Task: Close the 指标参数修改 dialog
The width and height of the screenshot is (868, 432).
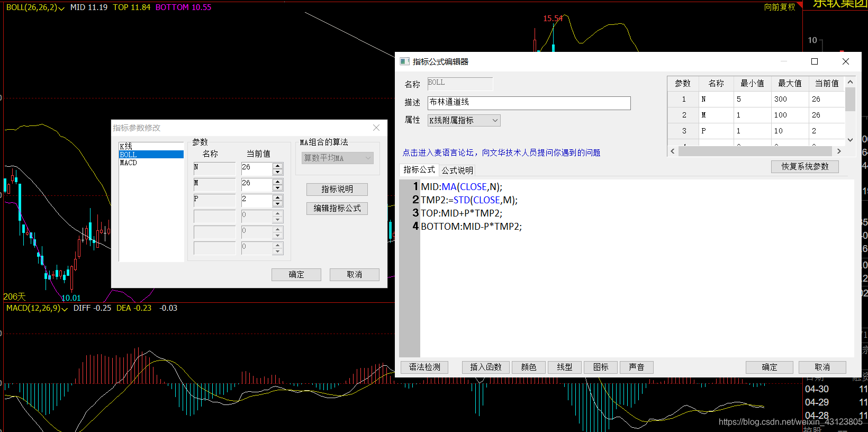Action: (x=376, y=128)
